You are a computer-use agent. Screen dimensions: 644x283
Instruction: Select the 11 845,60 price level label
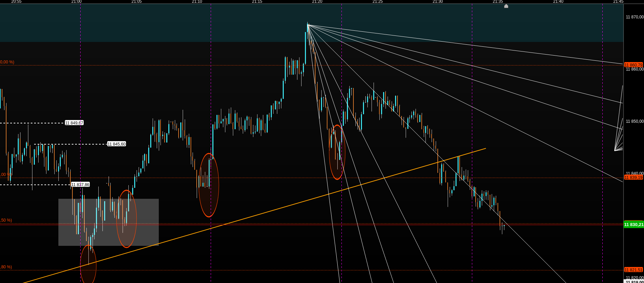point(116,144)
